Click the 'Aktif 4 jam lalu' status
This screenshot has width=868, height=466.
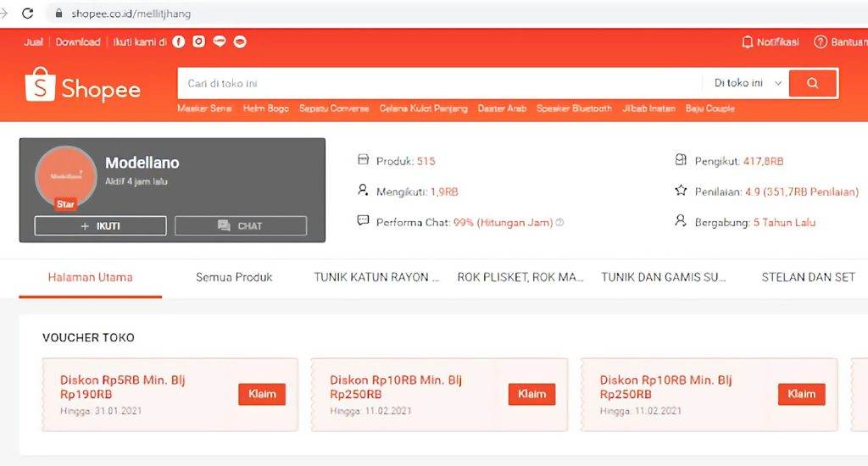(x=136, y=181)
